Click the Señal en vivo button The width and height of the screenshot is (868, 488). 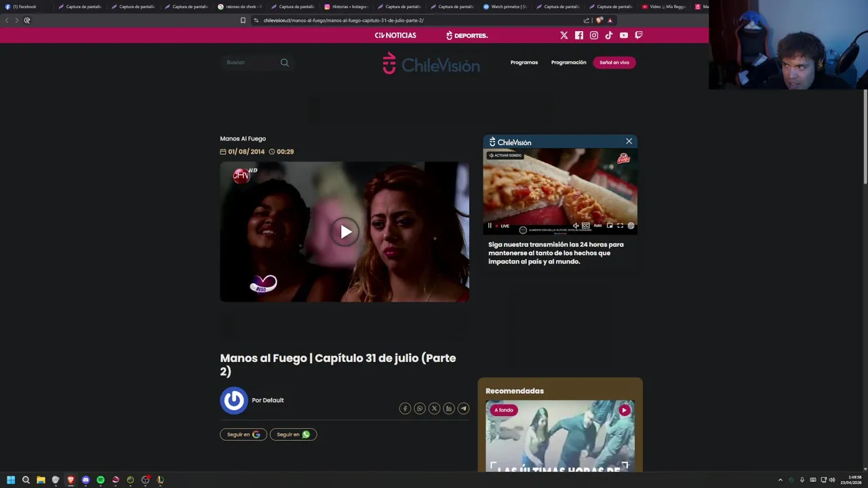pos(614,62)
